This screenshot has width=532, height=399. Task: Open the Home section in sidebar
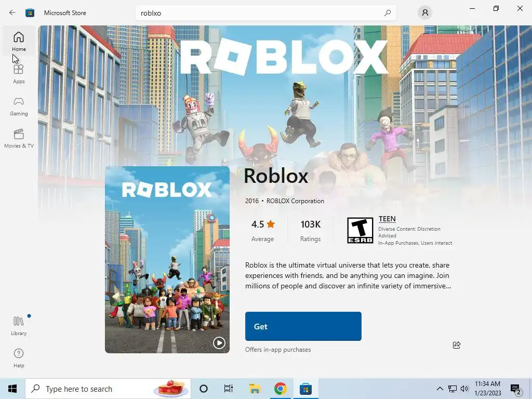tap(19, 42)
